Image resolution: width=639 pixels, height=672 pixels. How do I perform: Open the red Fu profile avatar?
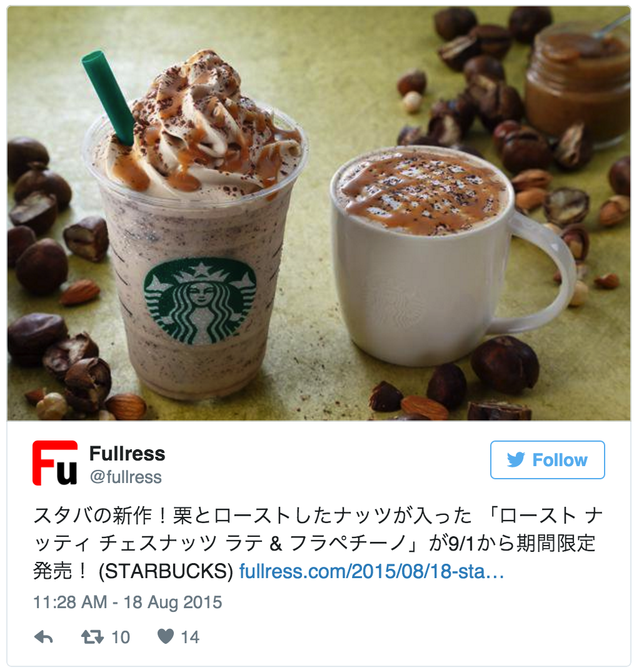point(55,463)
